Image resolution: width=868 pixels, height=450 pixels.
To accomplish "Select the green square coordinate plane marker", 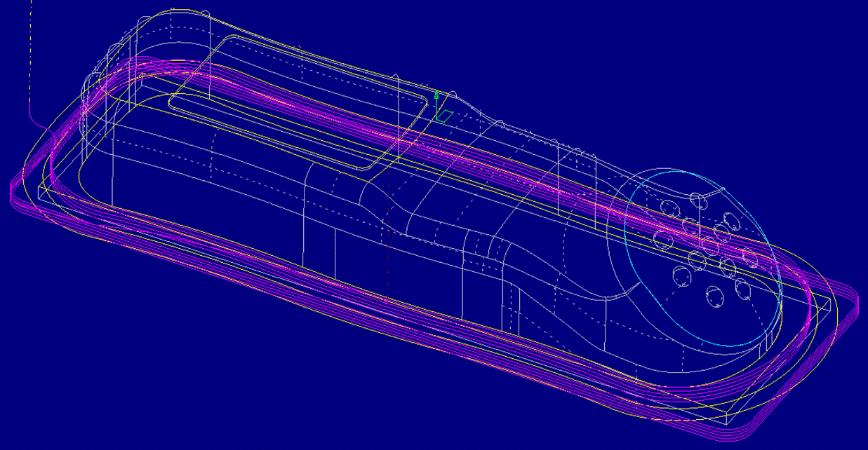I will (x=444, y=116).
